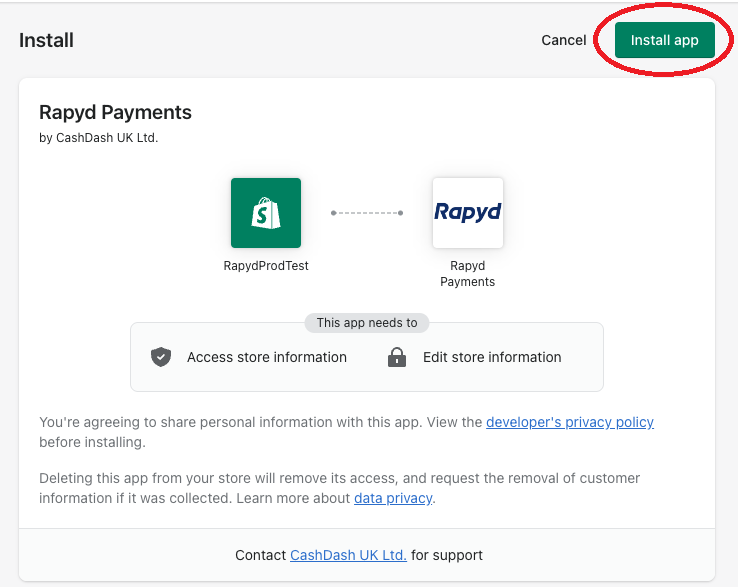Follow the CashDash UK Ltd. support link
Viewport: 738px width, 587px height.
click(348, 555)
